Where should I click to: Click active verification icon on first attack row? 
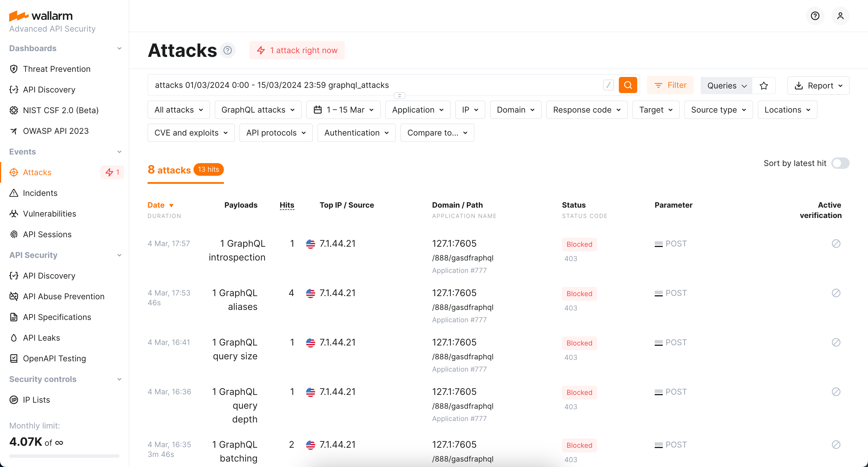[836, 243]
